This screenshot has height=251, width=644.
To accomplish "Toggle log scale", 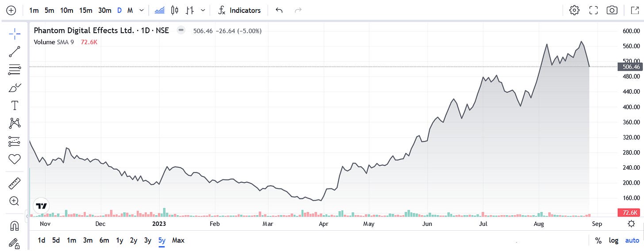I will pos(613,241).
